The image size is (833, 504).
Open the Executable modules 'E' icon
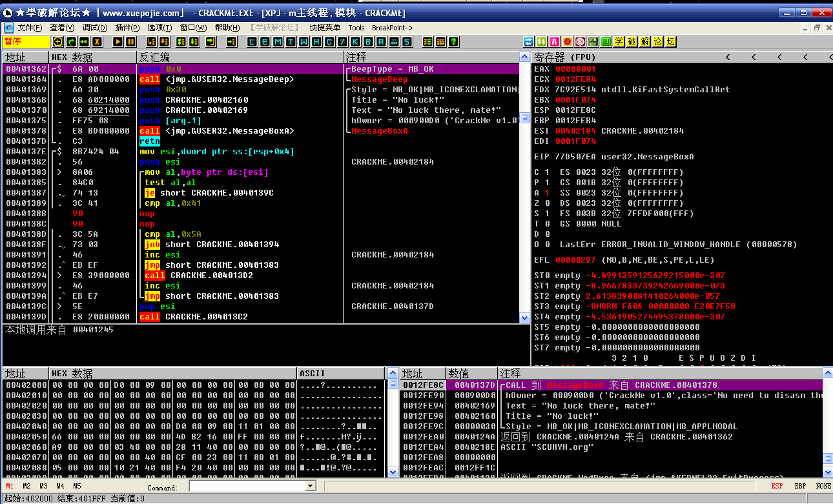tap(265, 42)
